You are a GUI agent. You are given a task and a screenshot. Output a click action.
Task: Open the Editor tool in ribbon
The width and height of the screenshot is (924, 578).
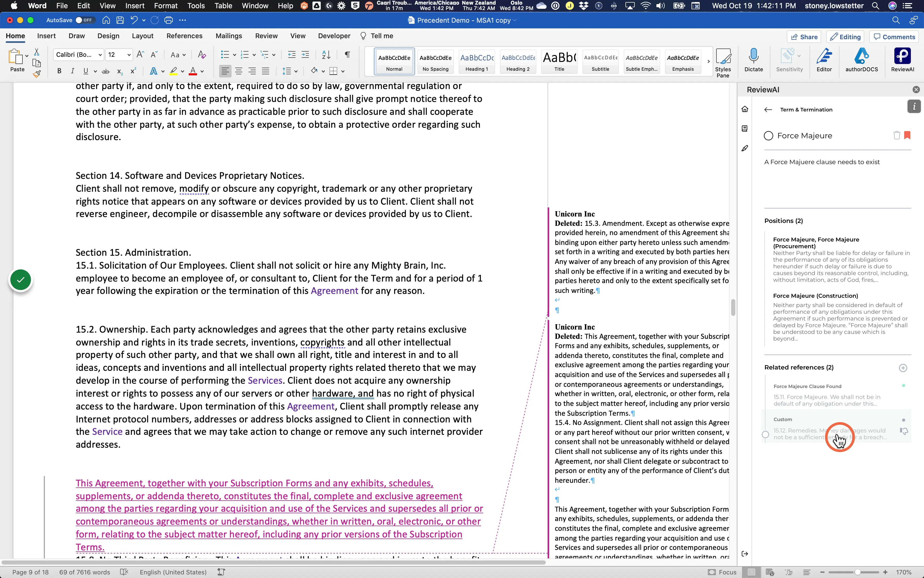824,60
